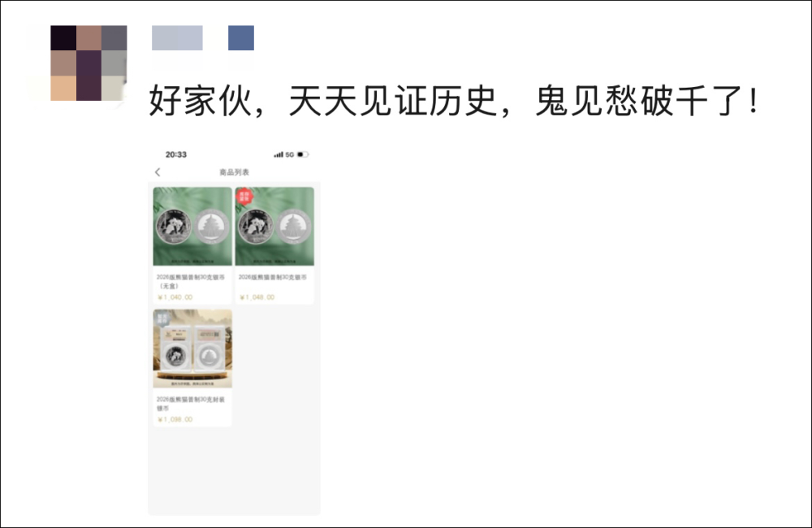The image size is (812, 528).
Task: Open the second green panda coin image
Action: click(274, 227)
